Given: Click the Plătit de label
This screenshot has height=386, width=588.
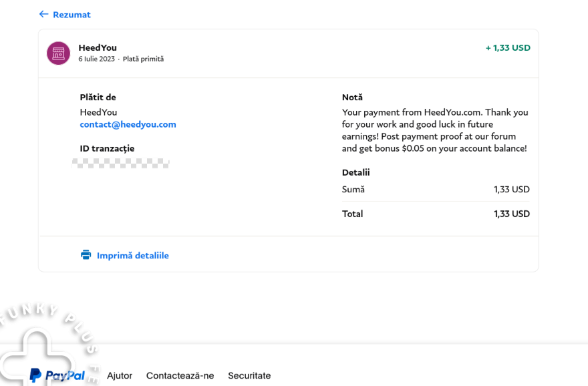Looking at the screenshot, I should (98, 98).
